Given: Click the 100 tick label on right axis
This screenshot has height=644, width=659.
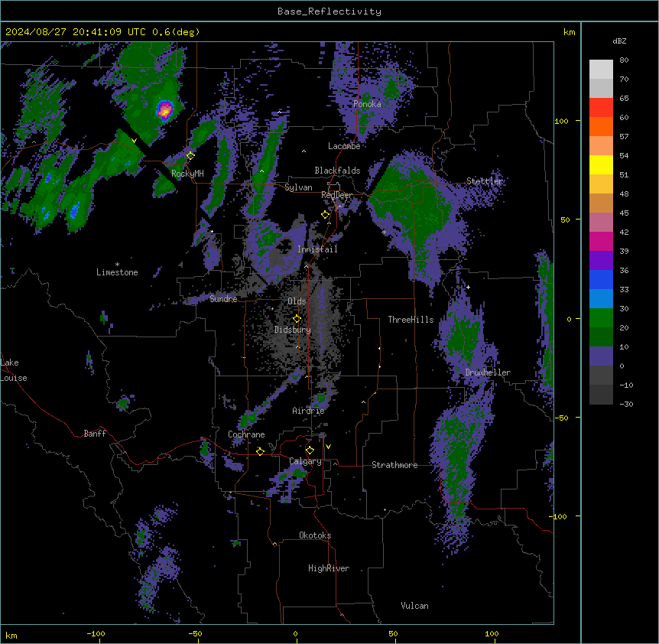Looking at the screenshot, I should tap(561, 121).
